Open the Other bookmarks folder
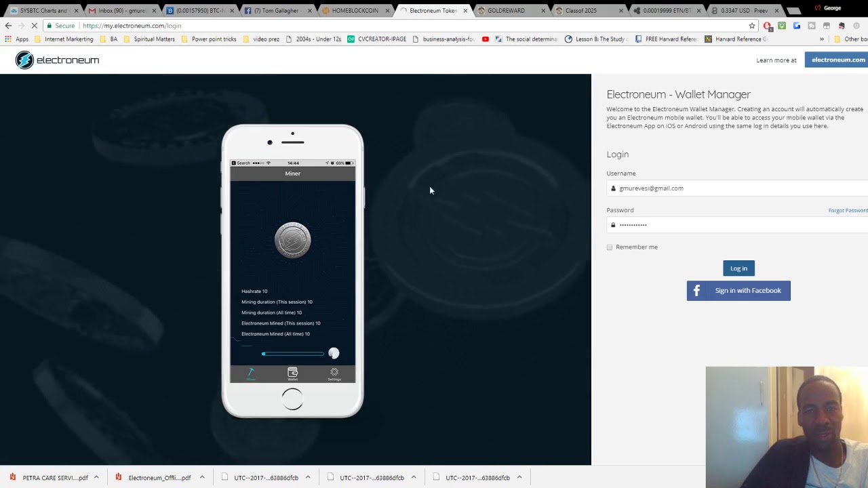Viewport: 868px width, 488px height. coord(850,39)
